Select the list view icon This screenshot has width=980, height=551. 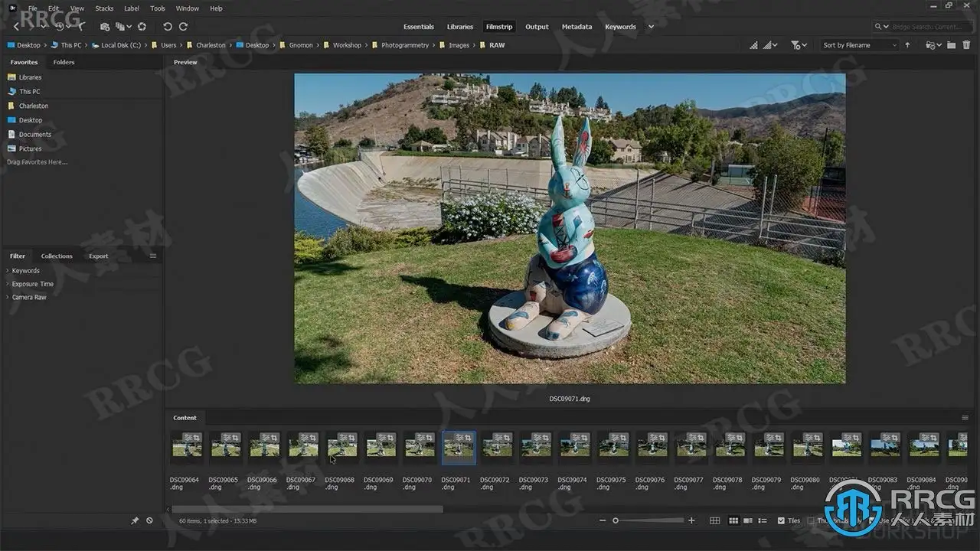click(x=762, y=520)
